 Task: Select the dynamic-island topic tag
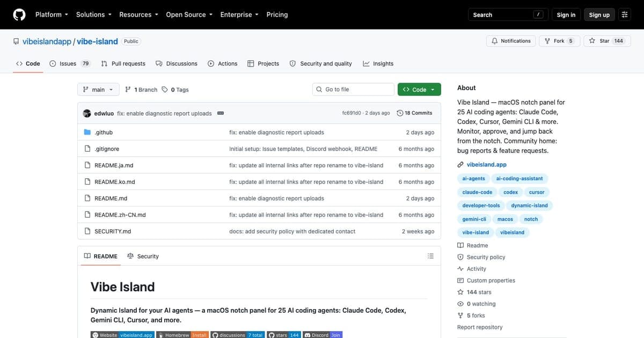click(x=530, y=205)
